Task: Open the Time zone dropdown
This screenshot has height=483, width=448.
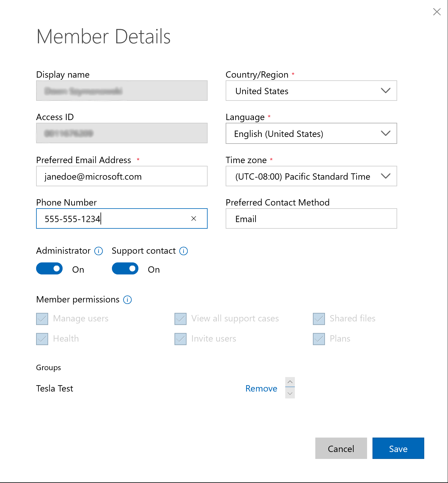Action: pos(311,176)
